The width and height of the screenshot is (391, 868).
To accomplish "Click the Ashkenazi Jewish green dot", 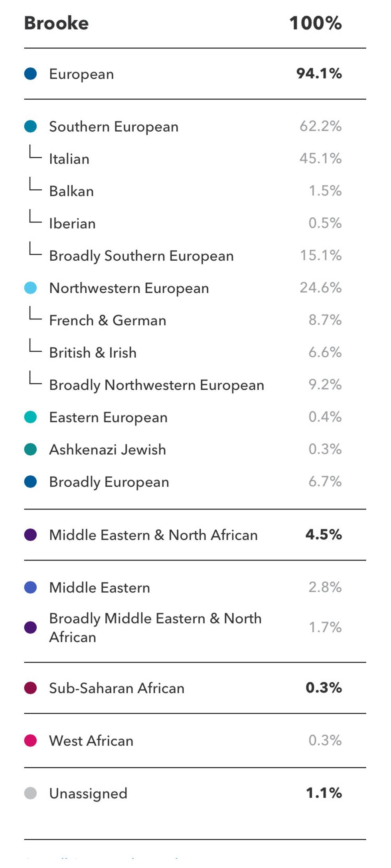I will tap(30, 449).
